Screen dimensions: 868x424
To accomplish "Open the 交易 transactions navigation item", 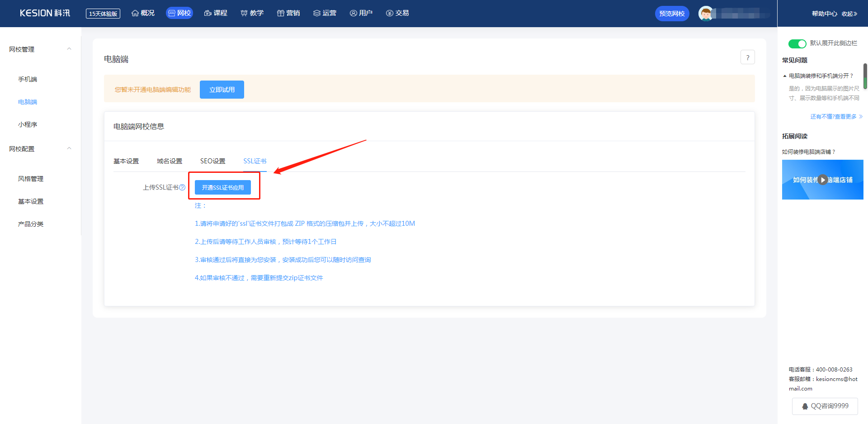I will pos(397,13).
